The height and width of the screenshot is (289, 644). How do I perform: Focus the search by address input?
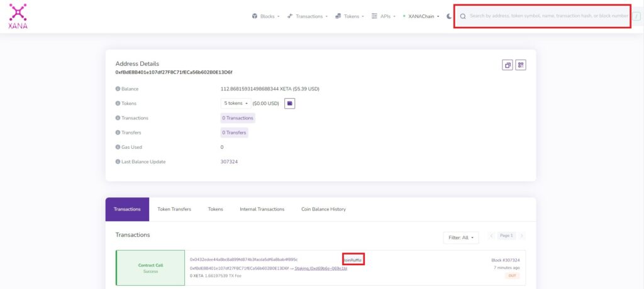548,16
